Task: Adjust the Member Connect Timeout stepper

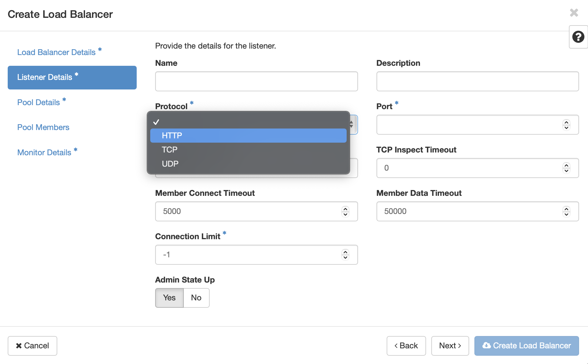Action: click(x=345, y=212)
